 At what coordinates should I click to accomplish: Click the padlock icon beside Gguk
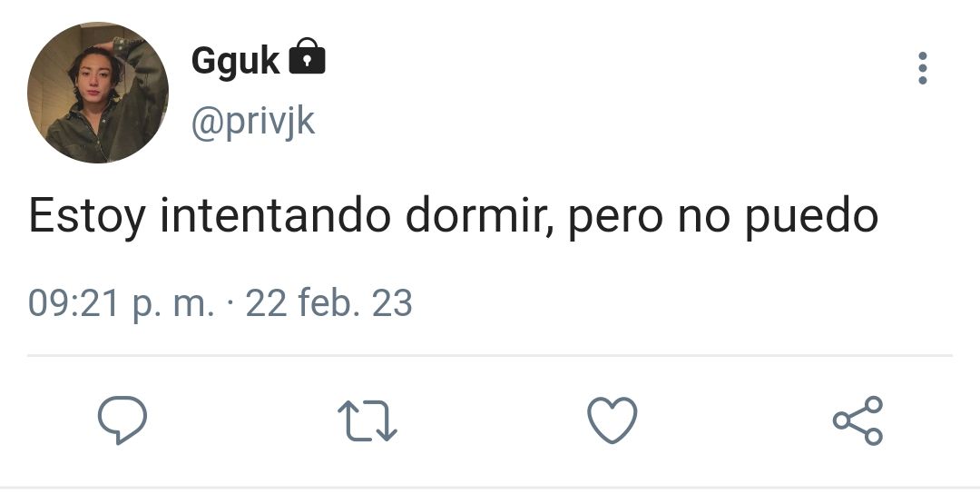[307, 56]
